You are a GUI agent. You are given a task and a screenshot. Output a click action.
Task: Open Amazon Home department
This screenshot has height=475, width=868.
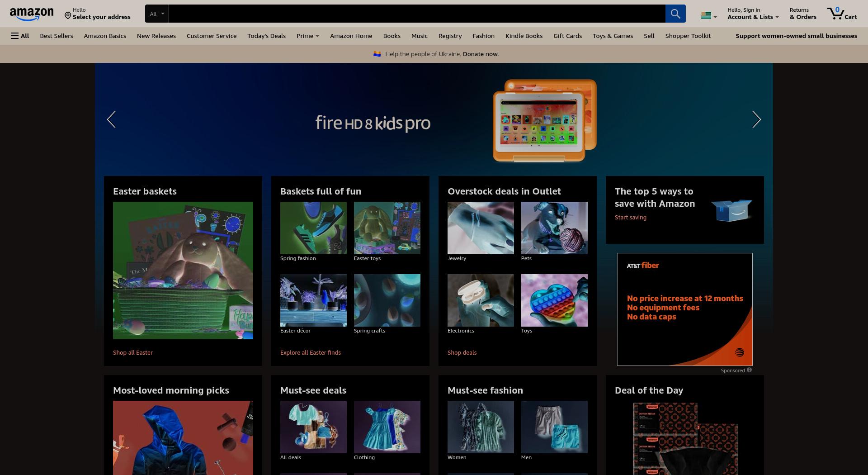pyautogui.click(x=351, y=36)
